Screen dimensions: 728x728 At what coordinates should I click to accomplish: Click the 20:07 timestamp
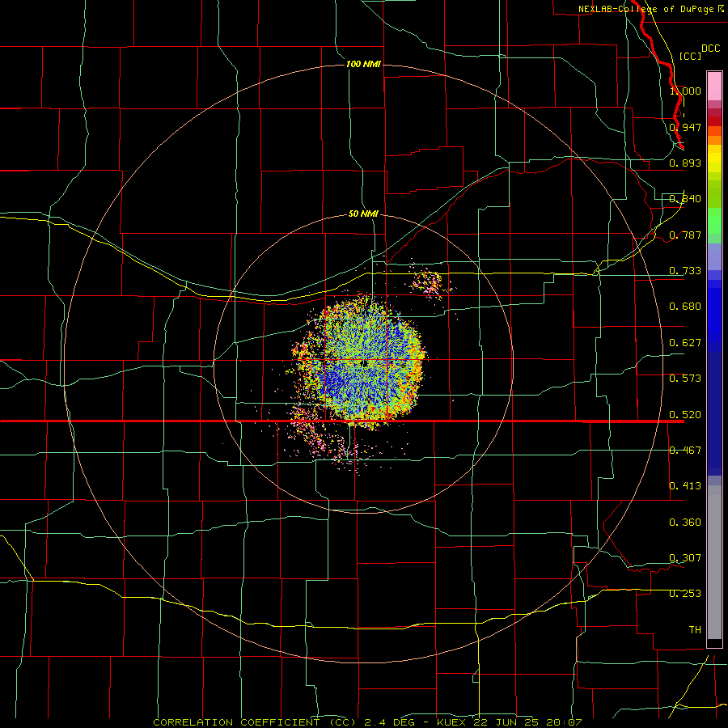coord(564,722)
